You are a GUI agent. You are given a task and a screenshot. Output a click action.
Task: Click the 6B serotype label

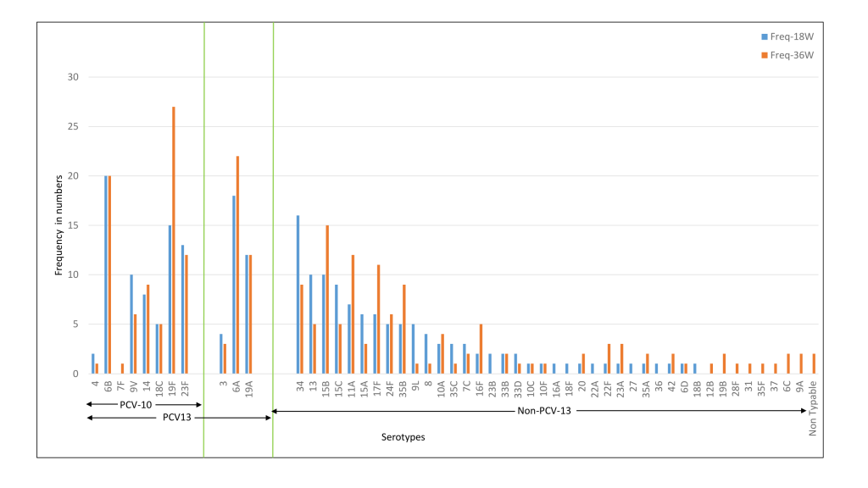[108, 386]
